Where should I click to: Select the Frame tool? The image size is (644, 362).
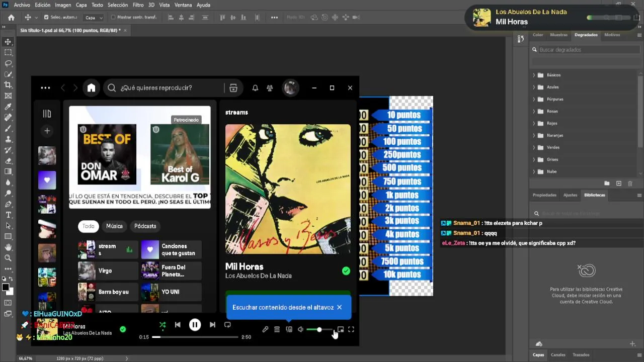pos(8,96)
